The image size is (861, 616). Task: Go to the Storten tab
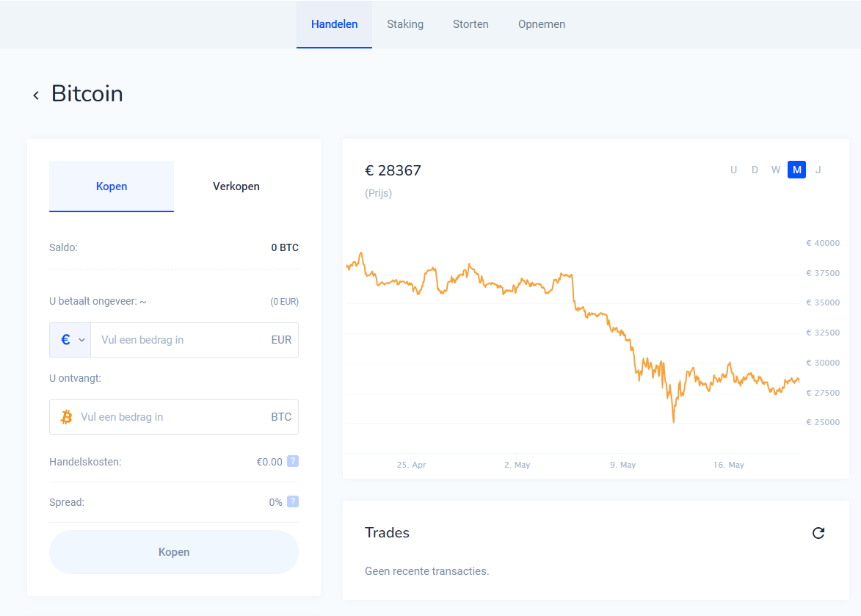[x=471, y=24]
